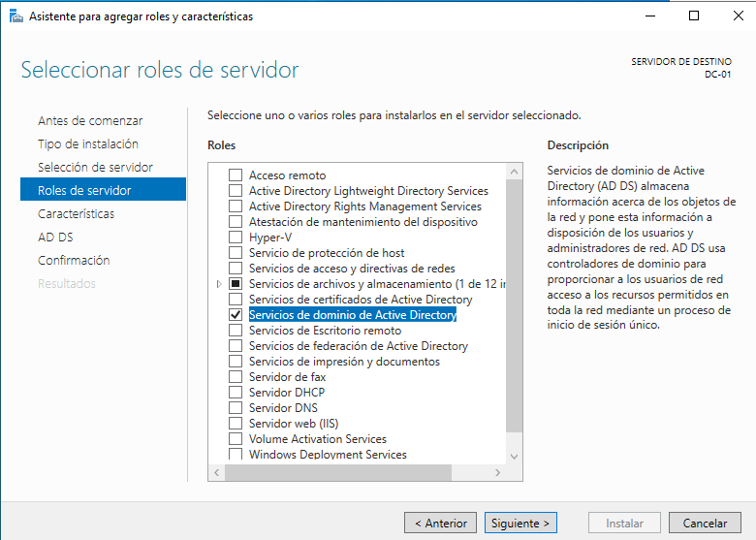Click the wizard icon in the title bar

[16, 16]
